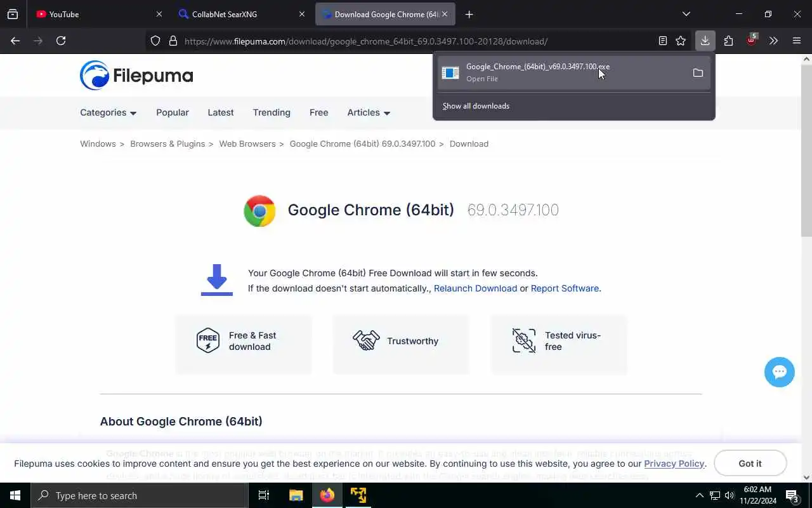Open the Firefox application menu
The width and height of the screenshot is (812, 508).
(797, 41)
